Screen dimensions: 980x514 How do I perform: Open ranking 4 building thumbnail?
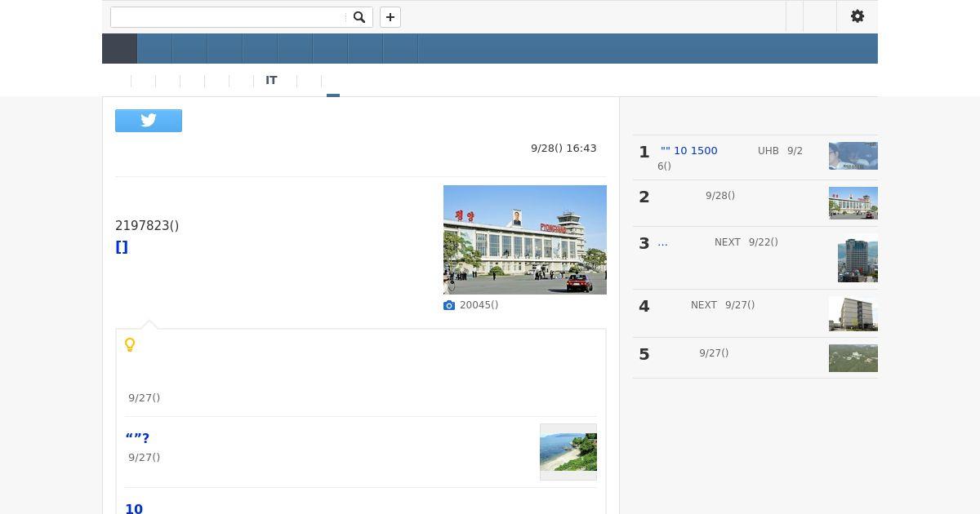tap(853, 313)
